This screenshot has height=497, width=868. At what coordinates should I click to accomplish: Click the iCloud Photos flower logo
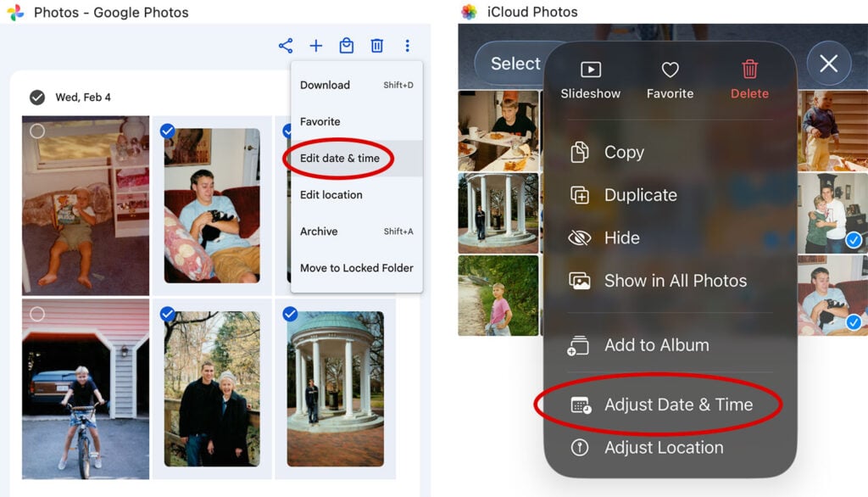click(469, 12)
